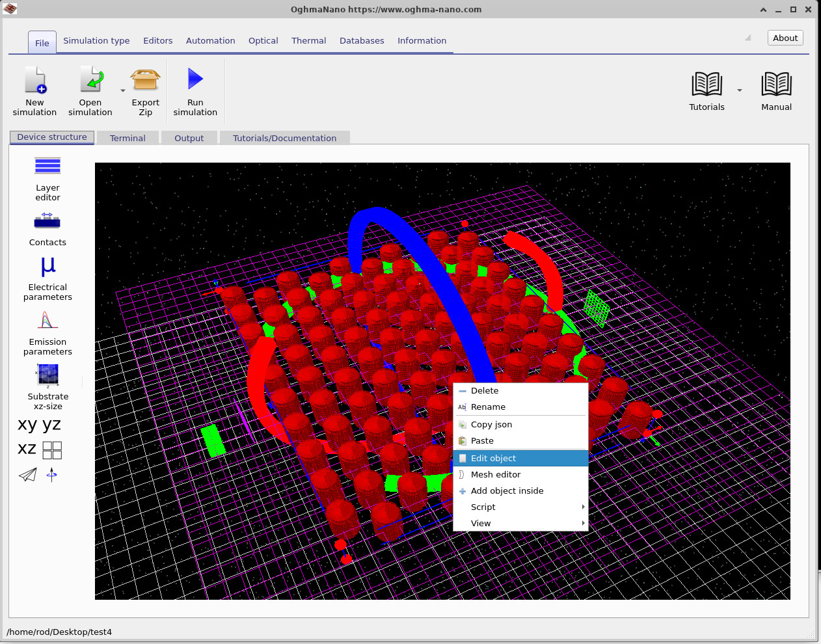
Task: Select the Device structure tab
Action: (x=52, y=137)
